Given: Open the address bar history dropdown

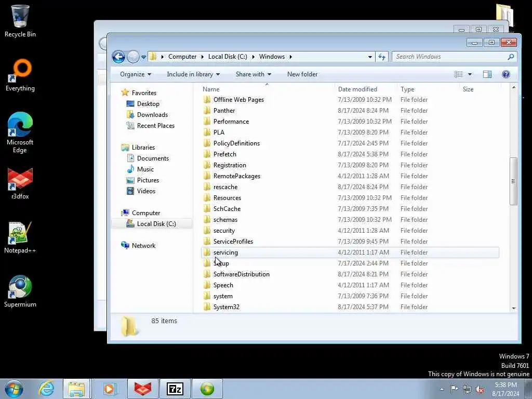Looking at the screenshot, I should click(x=370, y=57).
